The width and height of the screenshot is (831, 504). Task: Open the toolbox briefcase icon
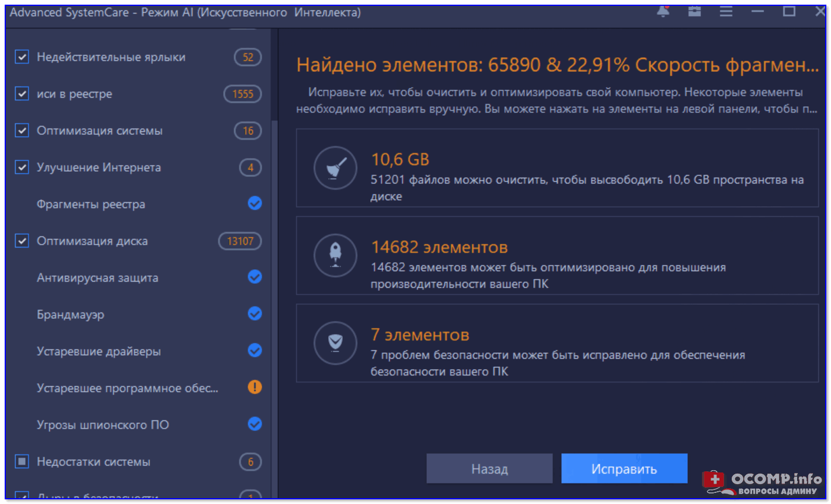click(x=694, y=11)
